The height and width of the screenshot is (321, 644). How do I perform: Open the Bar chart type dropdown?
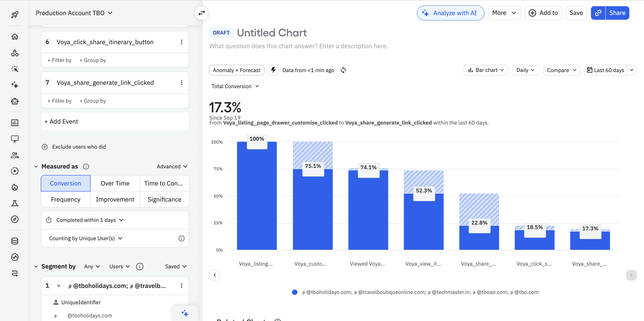point(486,70)
